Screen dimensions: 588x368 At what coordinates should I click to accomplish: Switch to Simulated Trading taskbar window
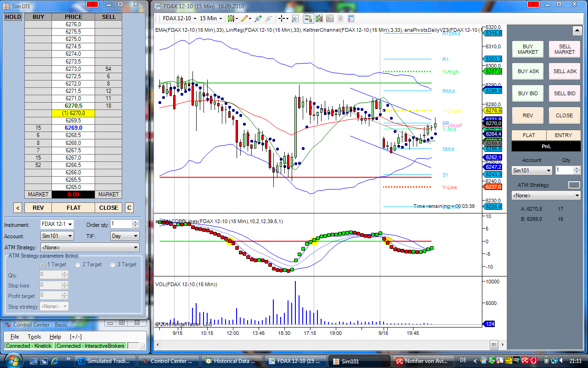106,361
